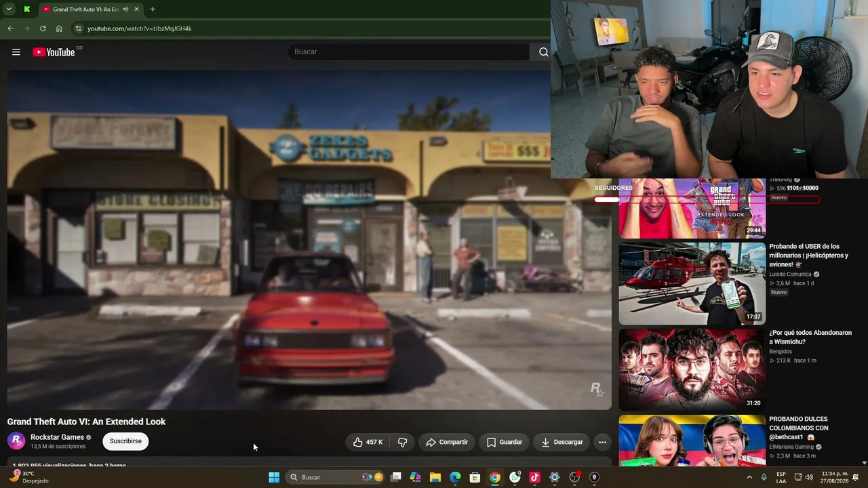This screenshot has height=488, width=868.
Task: Open the red helicopter video thumbnail
Action: click(692, 283)
